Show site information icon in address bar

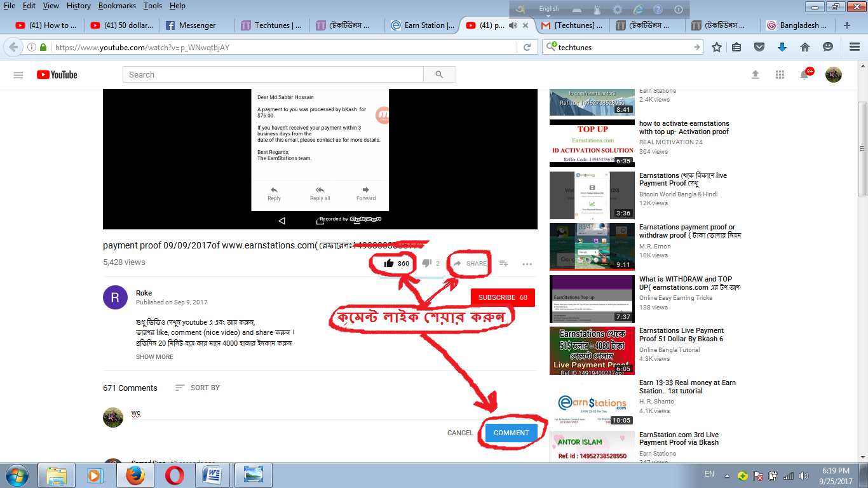[x=32, y=47]
